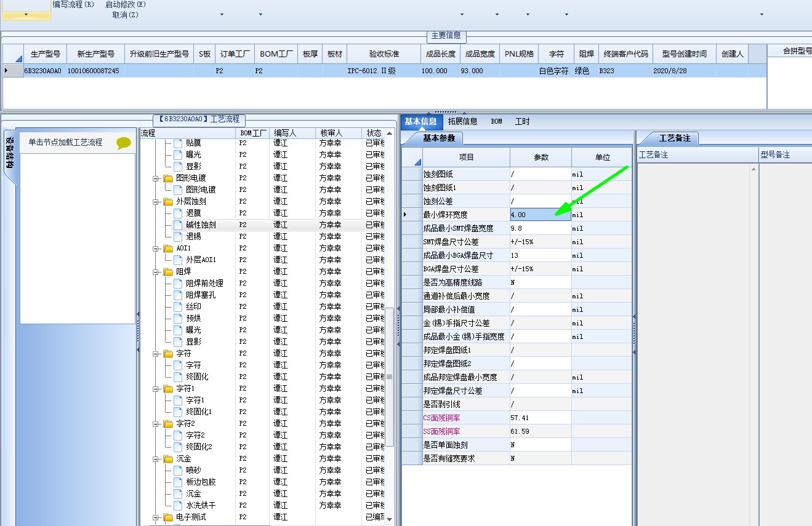
Task: Click the document icon beside 阻焊前处理
Action: [178, 284]
